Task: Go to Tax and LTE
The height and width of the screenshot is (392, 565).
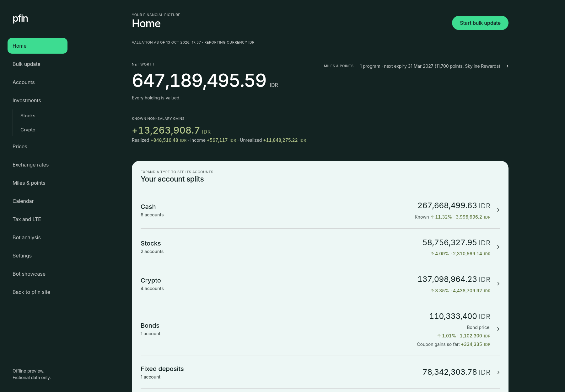Action: pyautogui.click(x=37, y=219)
